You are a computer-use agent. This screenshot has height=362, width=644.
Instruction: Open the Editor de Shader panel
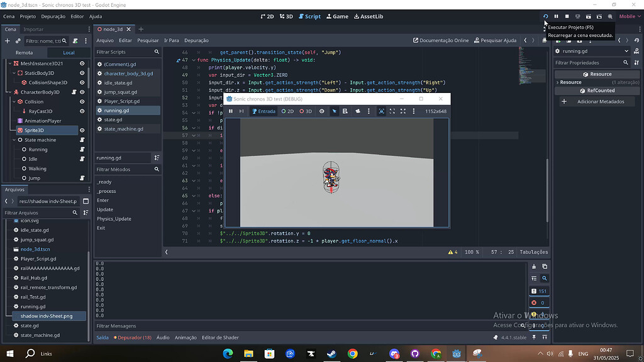tap(220, 337)
